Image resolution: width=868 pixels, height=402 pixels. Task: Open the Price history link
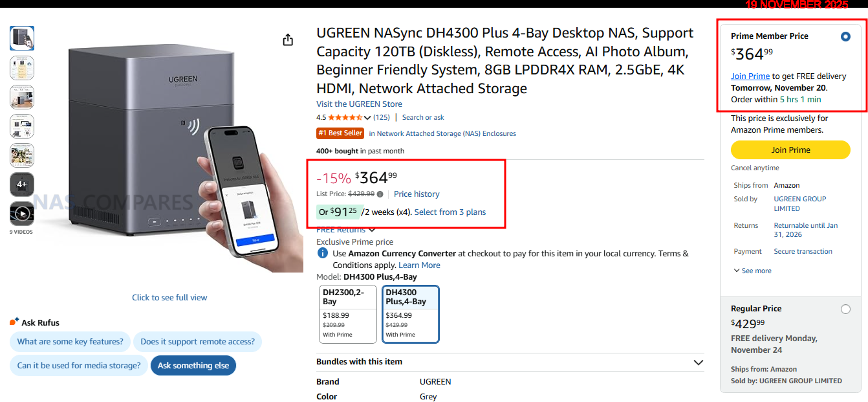pyautogui.click(x=417, y=194)
